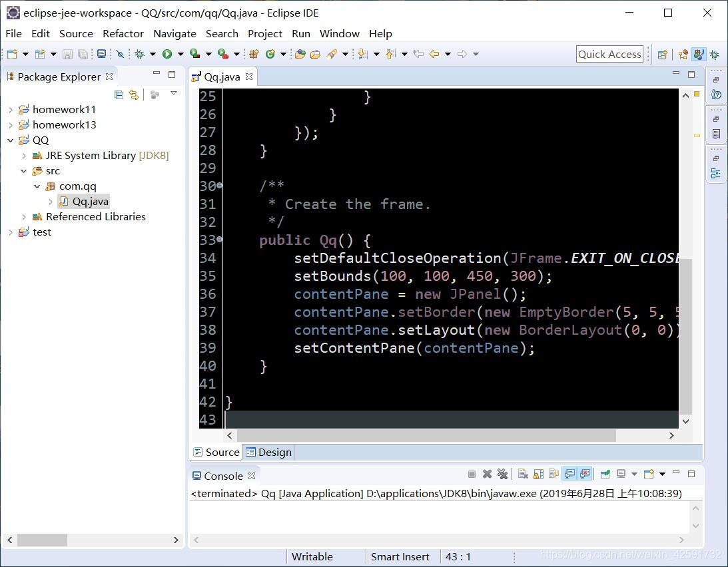Click the Open Perspective icon

click(x=663, y=55)
